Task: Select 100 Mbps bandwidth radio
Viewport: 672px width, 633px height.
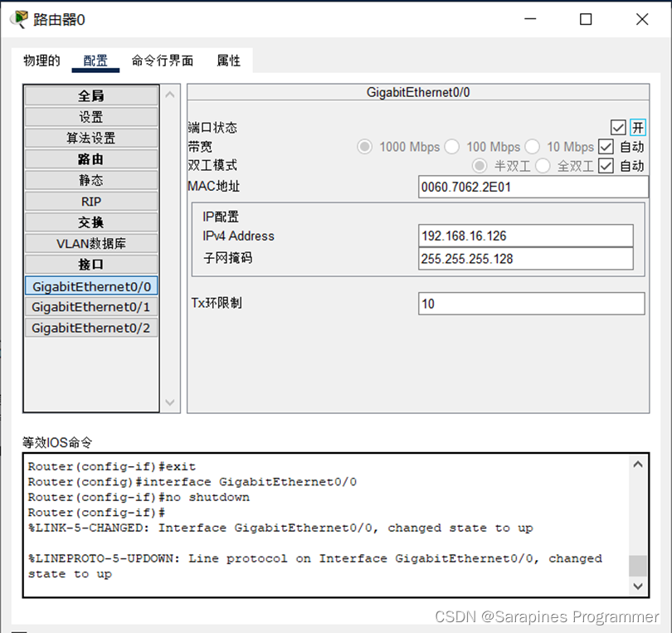Action: [x=451, y=147]
